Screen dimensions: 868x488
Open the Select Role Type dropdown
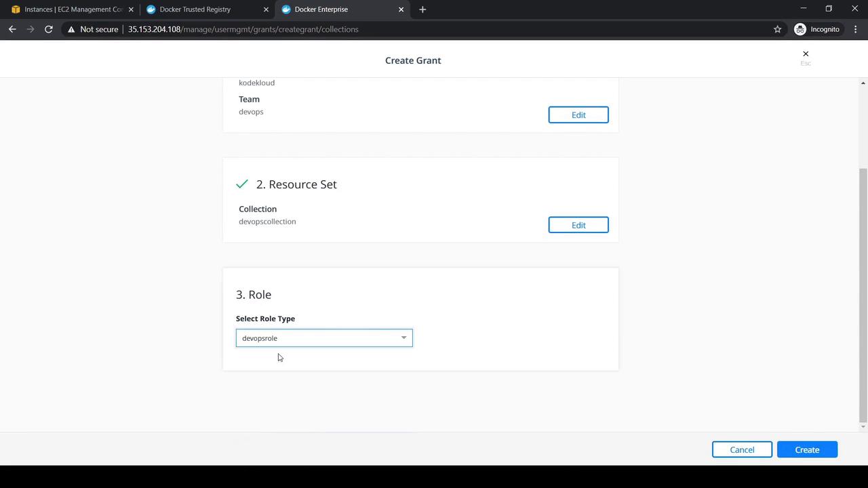tap(324, 338)
